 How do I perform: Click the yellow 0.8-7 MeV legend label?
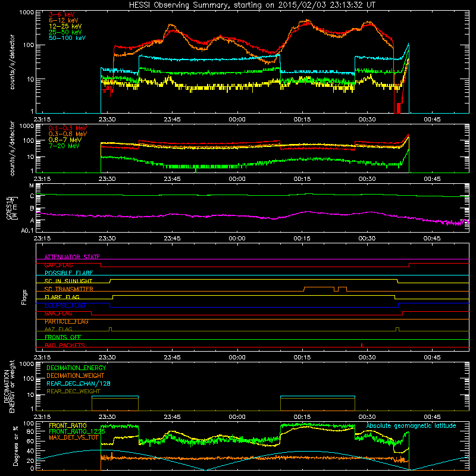point(65,140)
